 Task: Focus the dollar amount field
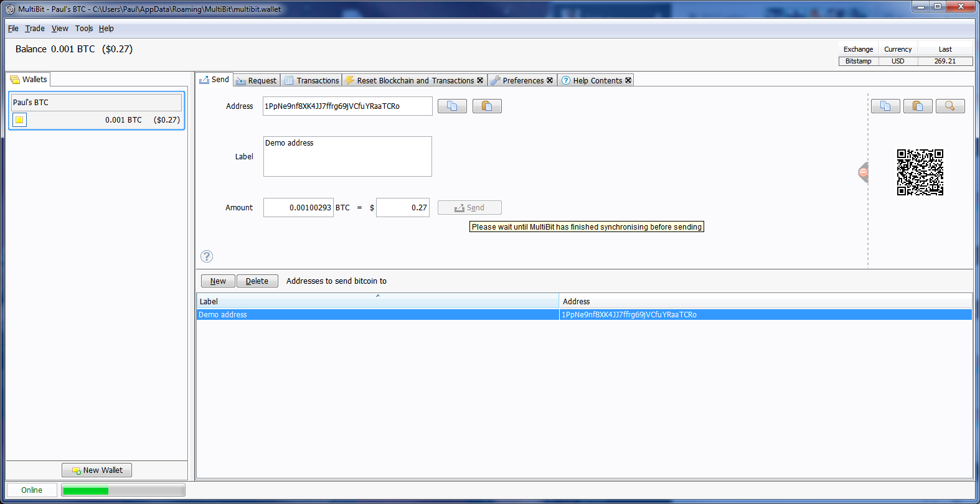point(403,208)
